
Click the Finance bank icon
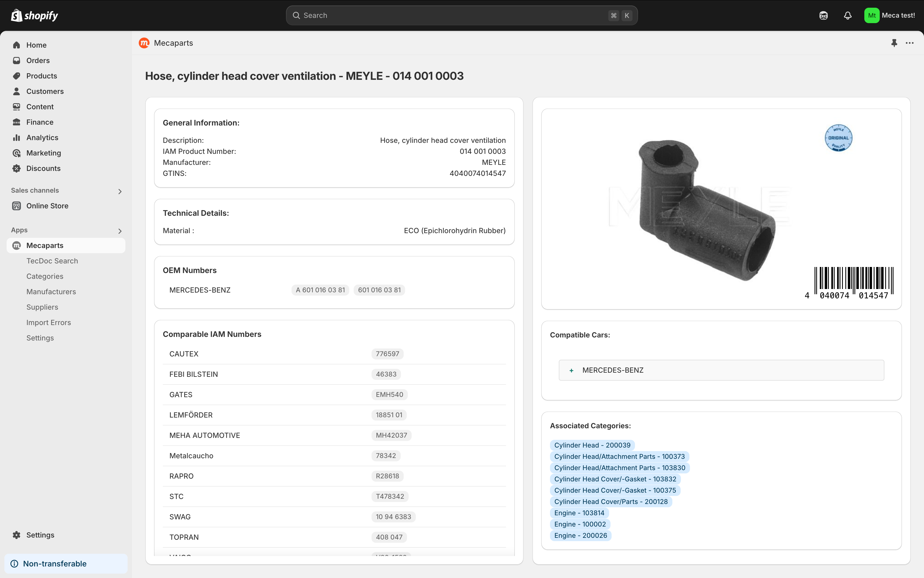click(x=16, y=122)
